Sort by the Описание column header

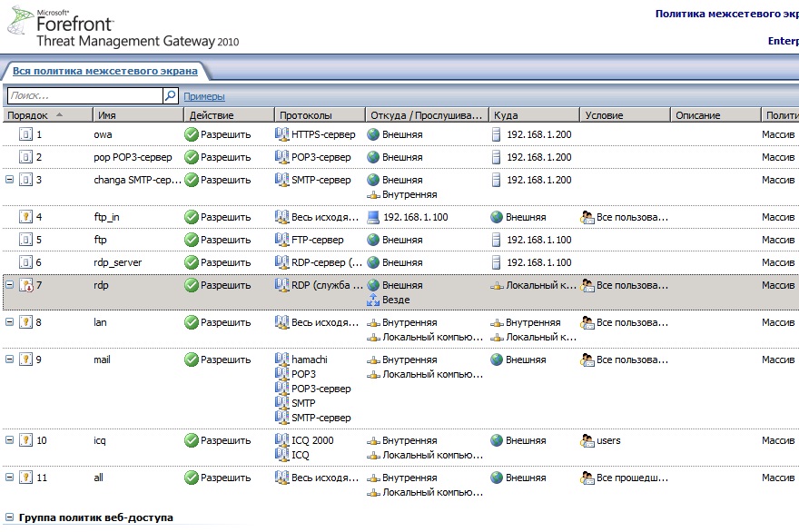tap(715, 115)
